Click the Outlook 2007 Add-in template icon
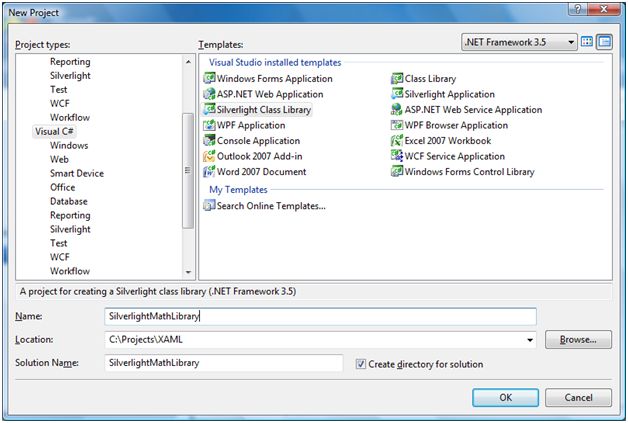The width and height of the screenshot is (628, 423). click(x=209, y=156)
